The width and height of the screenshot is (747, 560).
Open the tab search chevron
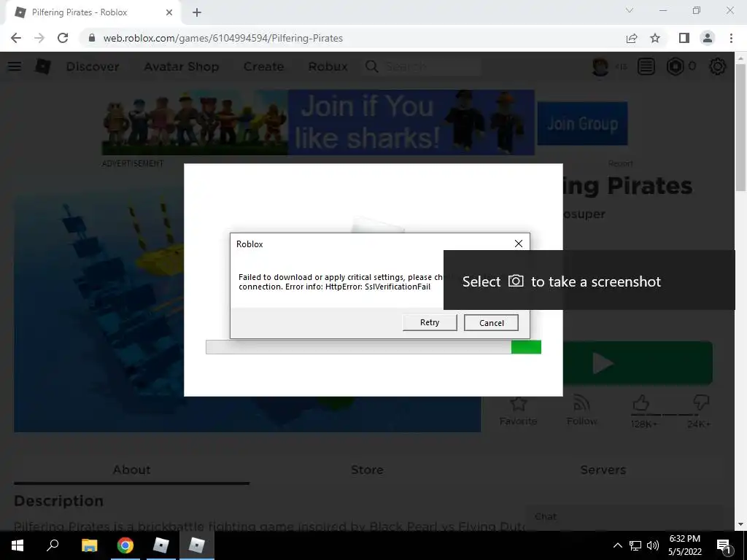point(630,10)
